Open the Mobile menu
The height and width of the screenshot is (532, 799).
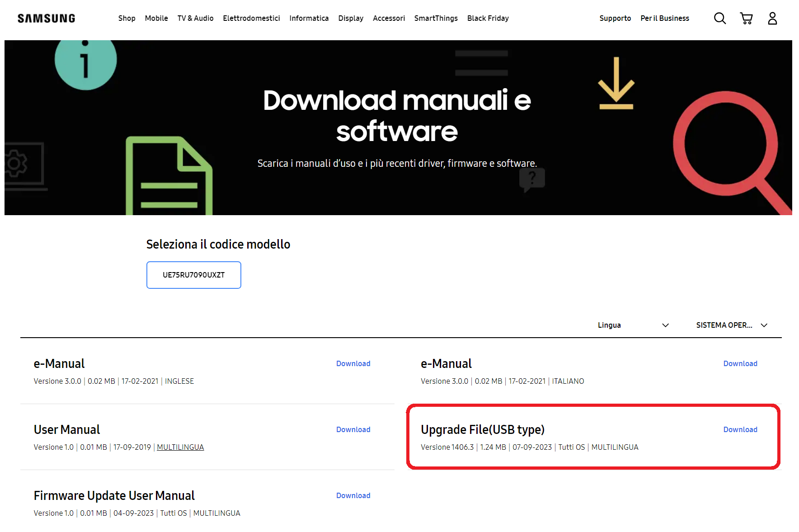(x=156, y=18)
